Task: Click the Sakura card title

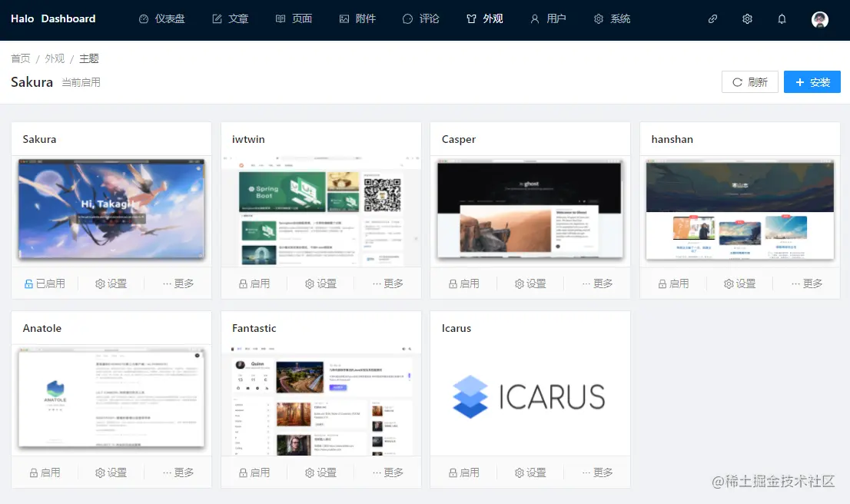Action: tap(39, 139)
